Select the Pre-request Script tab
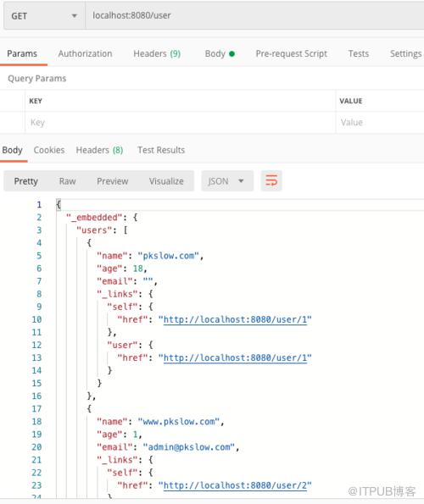 coord(292,53)
